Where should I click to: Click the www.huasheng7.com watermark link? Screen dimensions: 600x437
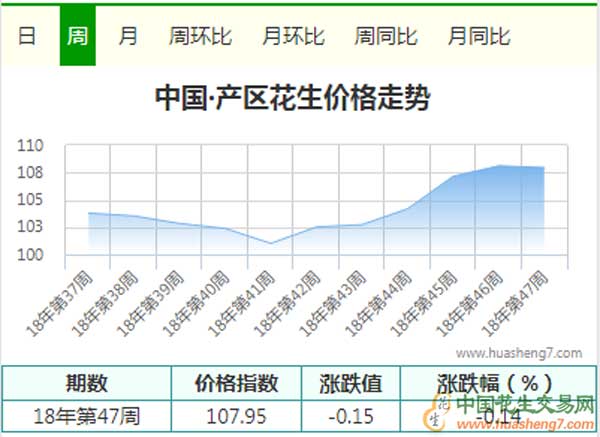[x=518, y=353]
